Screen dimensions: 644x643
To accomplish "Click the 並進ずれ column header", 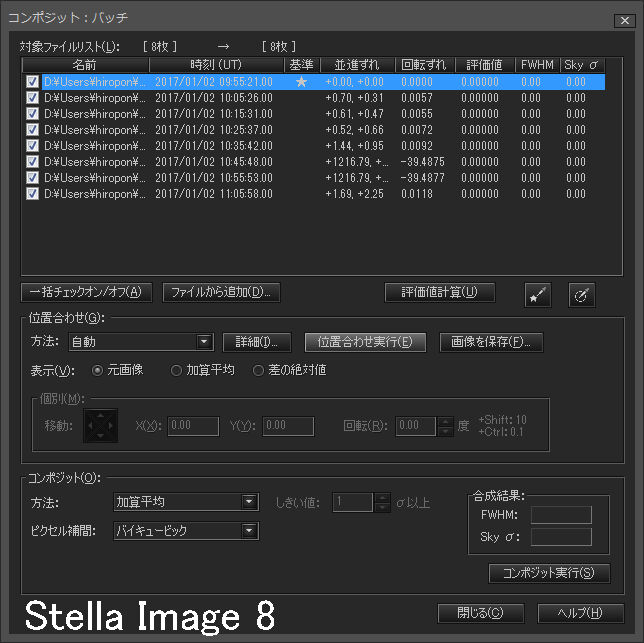I will pos(357,65).
